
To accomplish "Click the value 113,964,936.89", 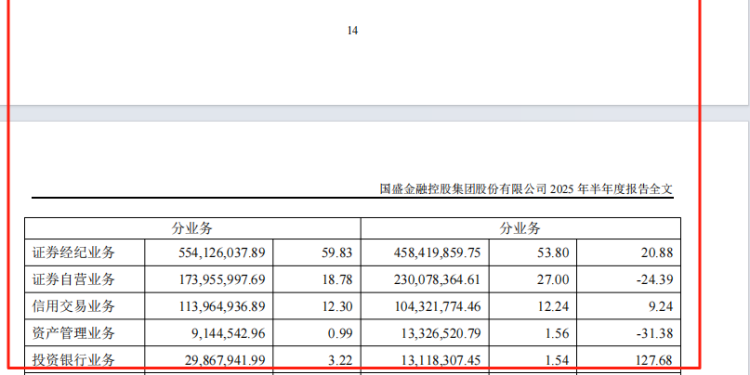I will pos(222,306).
